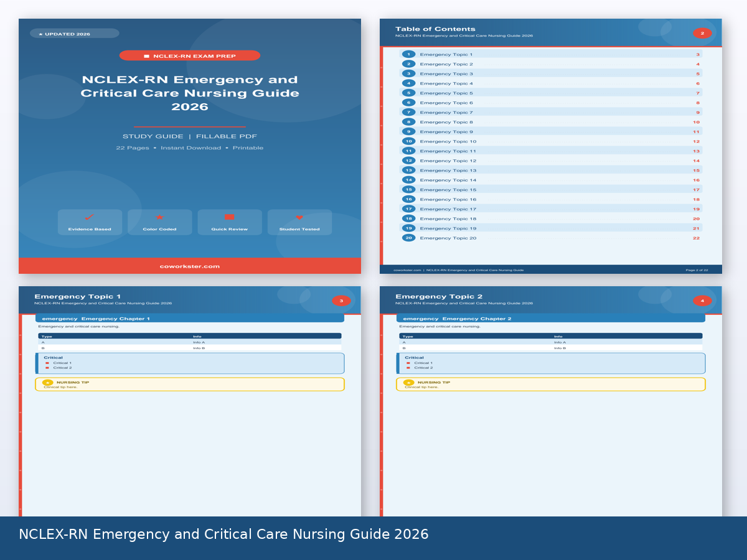Click the circle badge next to Emergency Topic 20

pos(408,238)
